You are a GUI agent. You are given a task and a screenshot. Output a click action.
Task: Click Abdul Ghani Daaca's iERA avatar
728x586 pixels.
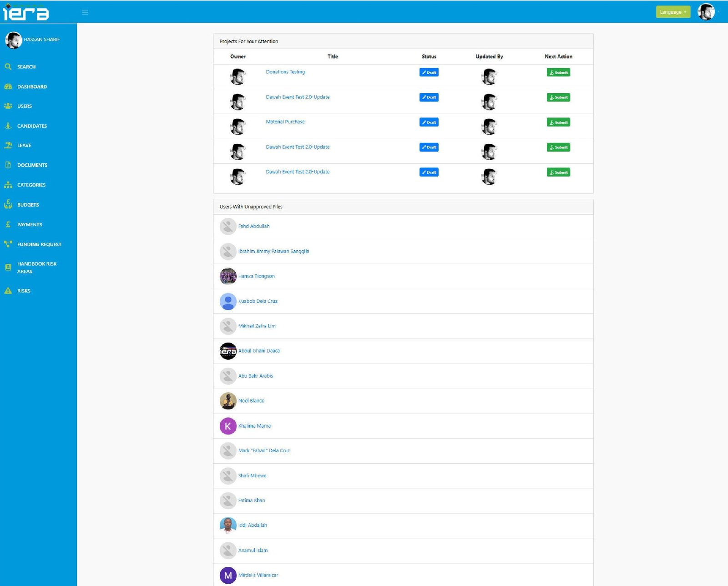pyautogui.click(x=228, y=351)
